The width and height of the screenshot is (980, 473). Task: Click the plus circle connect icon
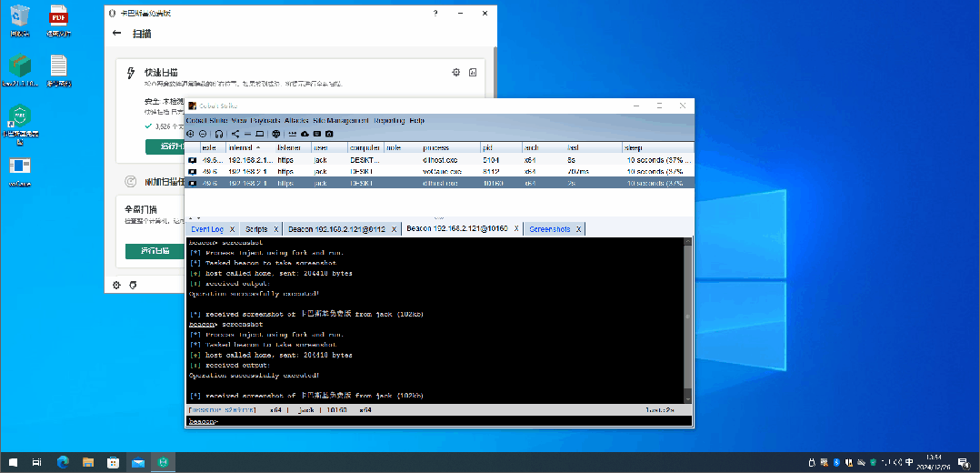[x=191, y=134]
